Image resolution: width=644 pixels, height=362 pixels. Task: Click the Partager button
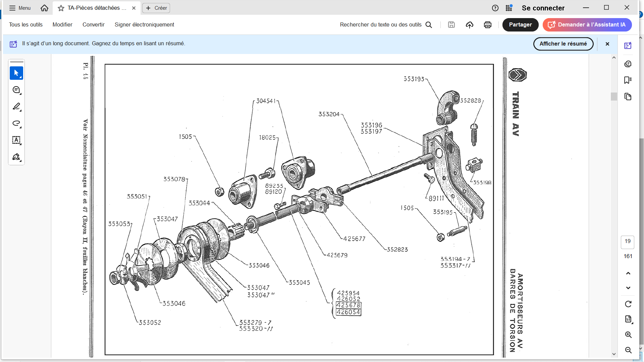520,25
